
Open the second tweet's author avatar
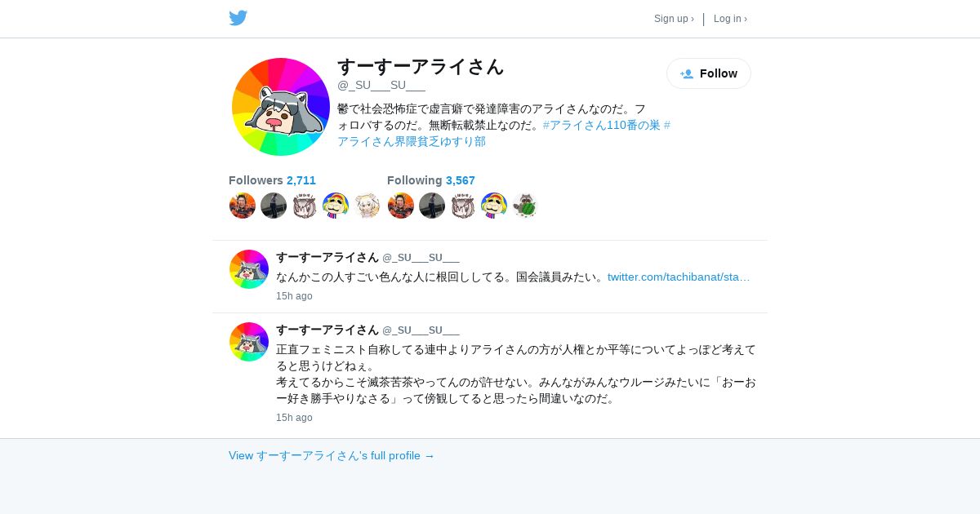pyautogui.click(x=249, y=342)
